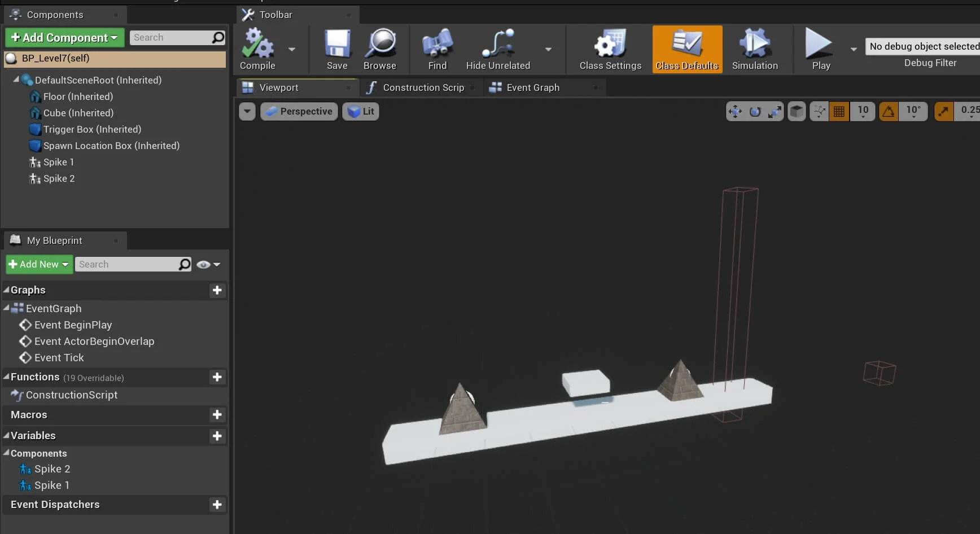
Task: Add a new variable with plus button
Action: (217, 436)
